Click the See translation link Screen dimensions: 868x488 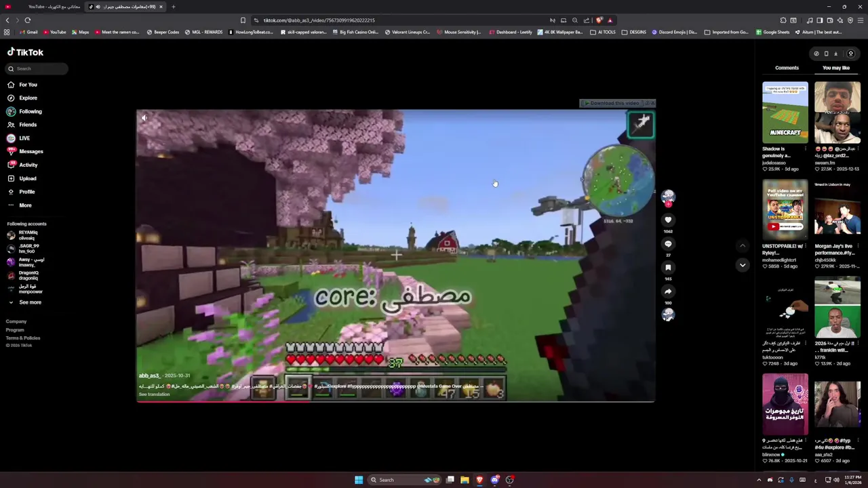[x=154, y=394]
